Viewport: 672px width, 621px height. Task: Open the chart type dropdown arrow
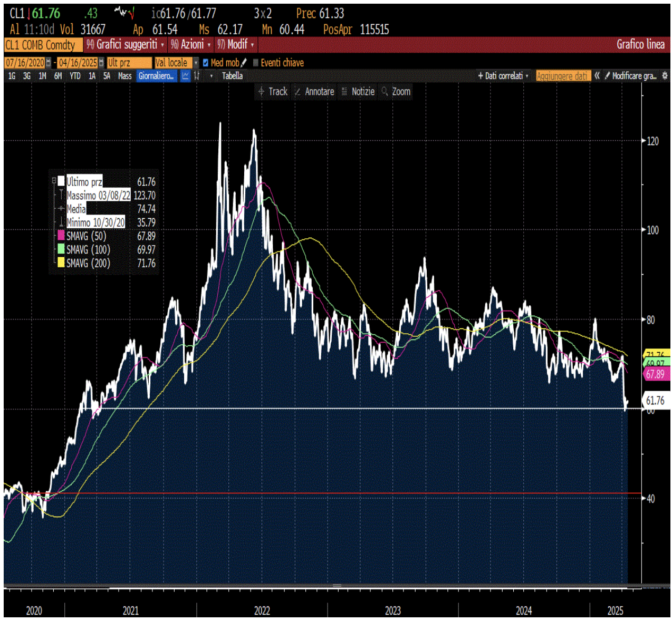pyautogui.click(x=212, y=76)
